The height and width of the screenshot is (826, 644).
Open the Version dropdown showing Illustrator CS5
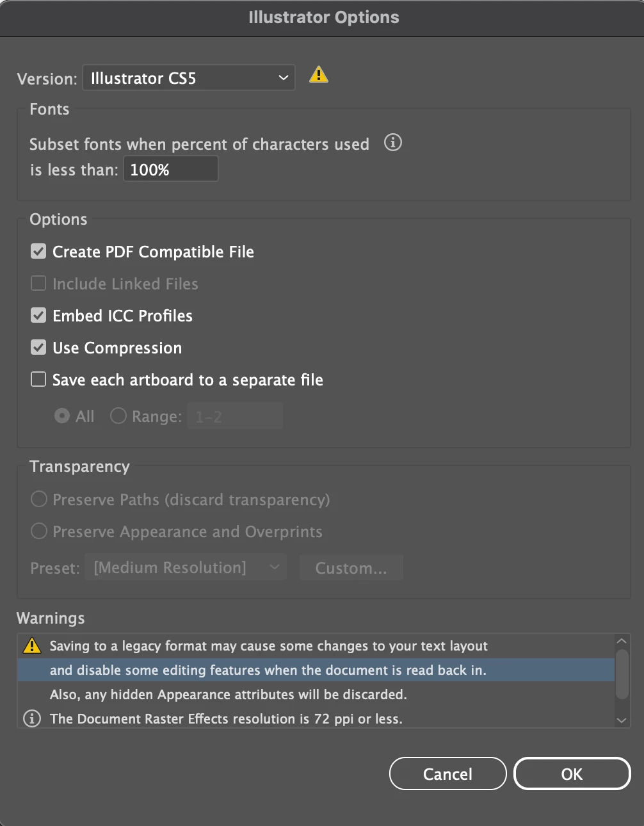click(x=189, y=78)
